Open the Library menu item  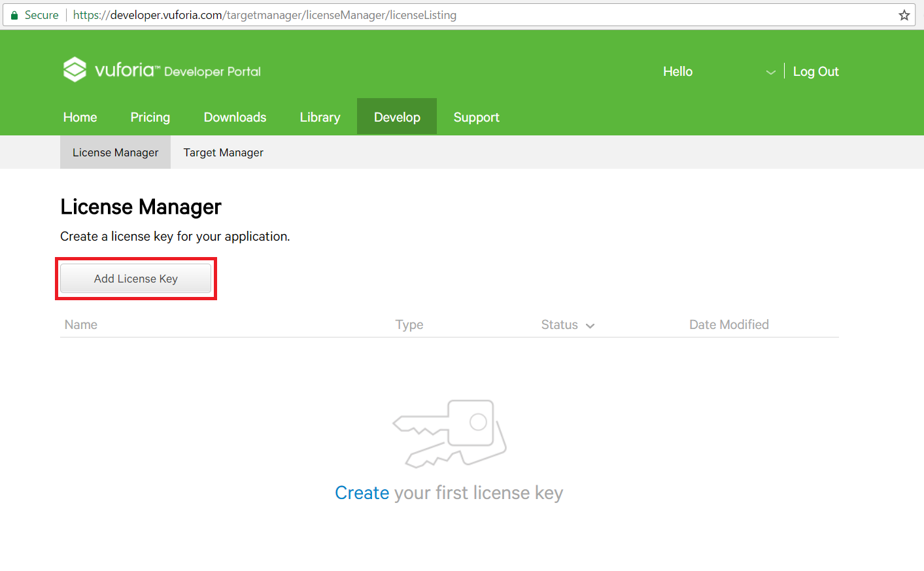tap(320, 117)
